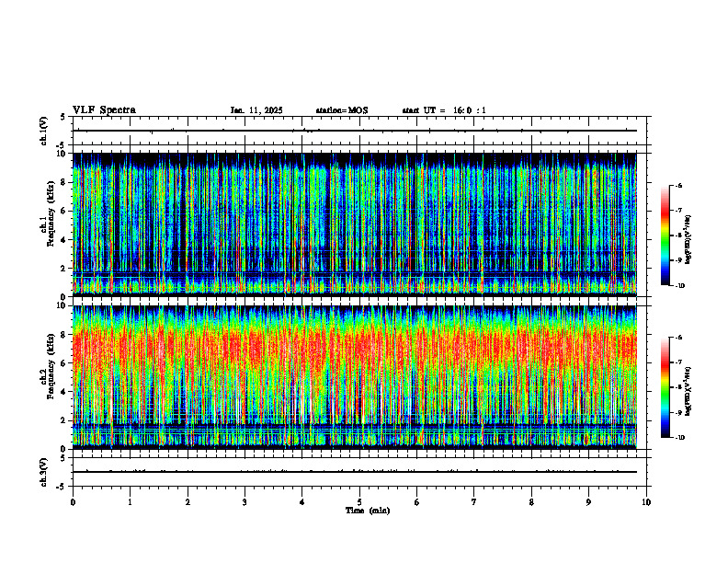The height and width of the screenshot is (563, 728).
Task: Click the ch.1 spectrogram plot
Action: click(x=355, y=224)
